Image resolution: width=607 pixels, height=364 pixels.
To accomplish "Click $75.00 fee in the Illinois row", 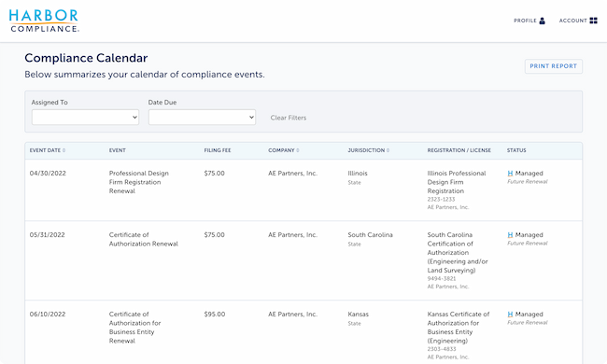I will (215, 174).
